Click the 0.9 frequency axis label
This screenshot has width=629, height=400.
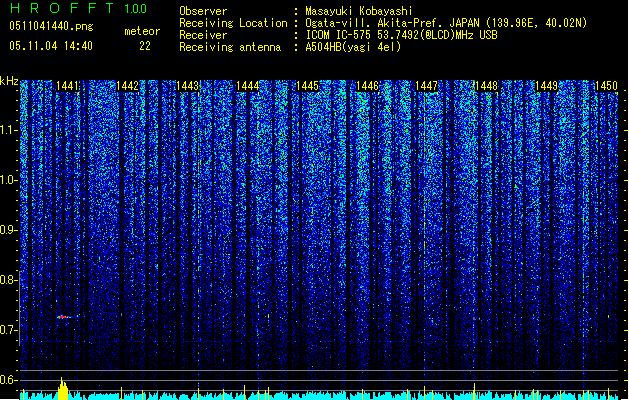9,230
